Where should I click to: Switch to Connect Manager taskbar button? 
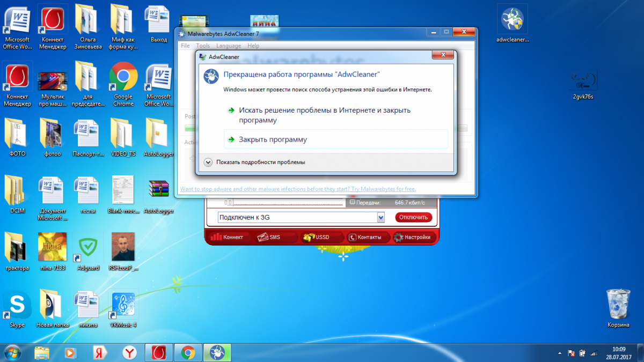tap(159, 352)
